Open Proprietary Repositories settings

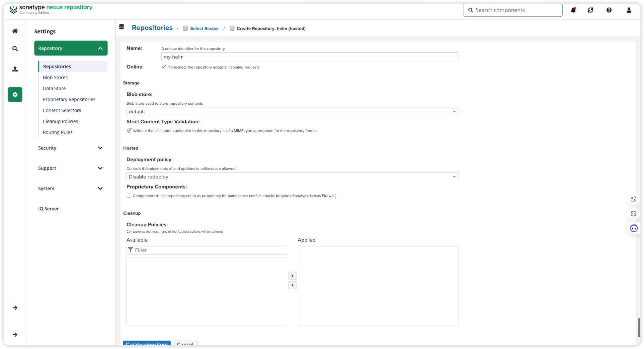69,99
